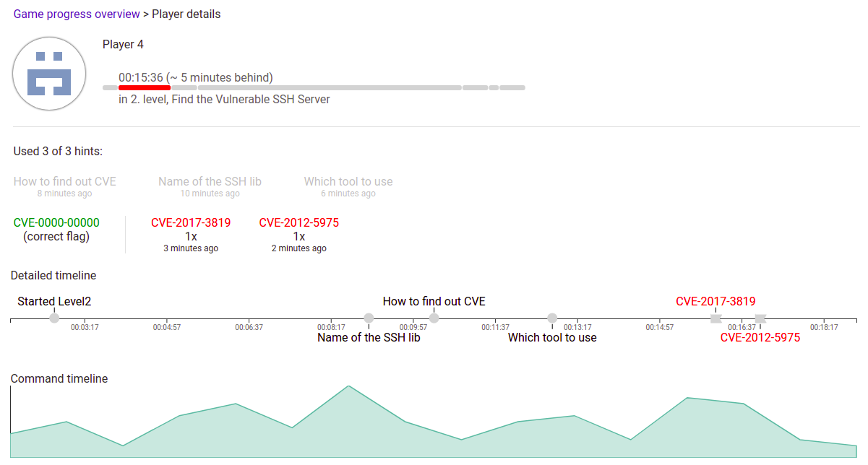868x465 pixels.
Task: Click the highest peak in command timeline chart
Action: (348, 386)
